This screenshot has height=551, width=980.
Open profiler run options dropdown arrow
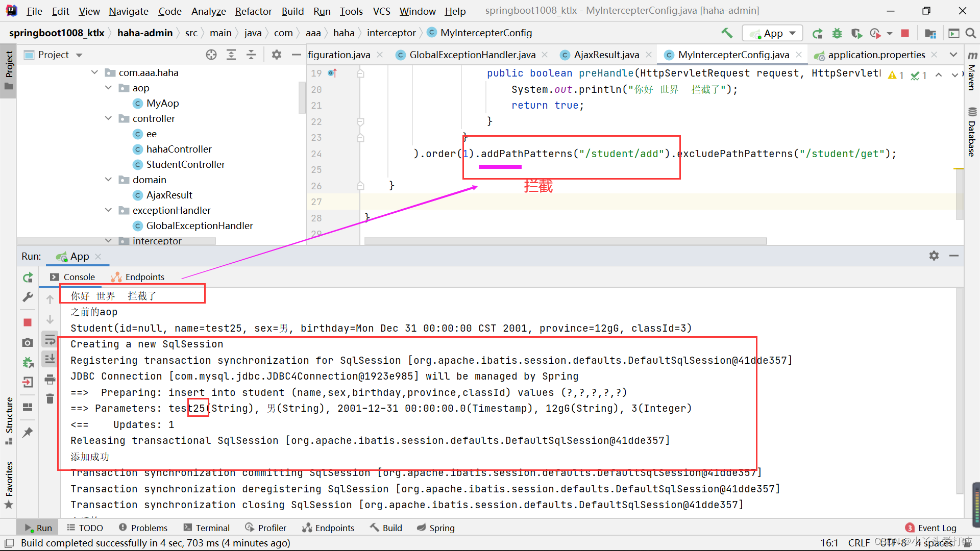click(890, 34)
